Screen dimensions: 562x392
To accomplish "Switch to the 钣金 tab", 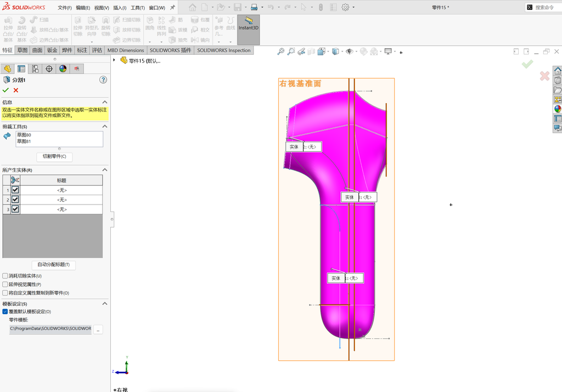I will [52, 50].
